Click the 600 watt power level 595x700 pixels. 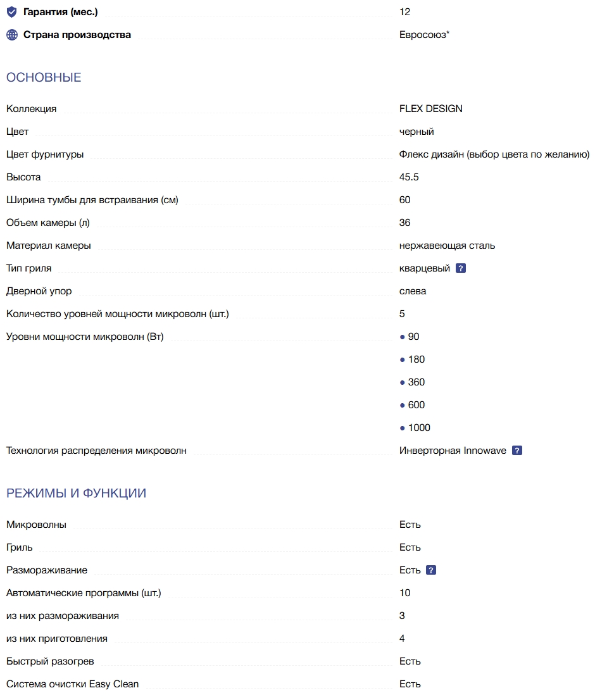416,405
